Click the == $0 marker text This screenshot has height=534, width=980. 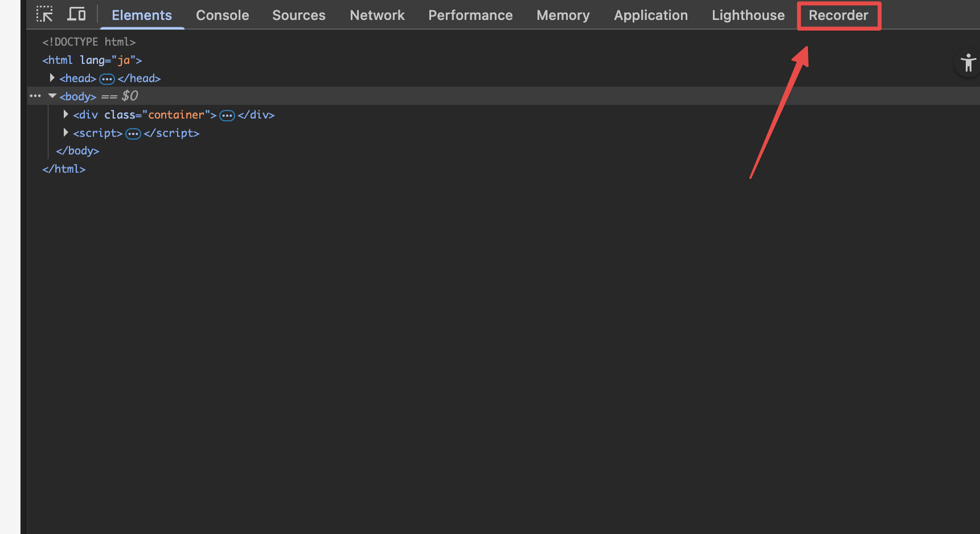(x=120, y=96)
